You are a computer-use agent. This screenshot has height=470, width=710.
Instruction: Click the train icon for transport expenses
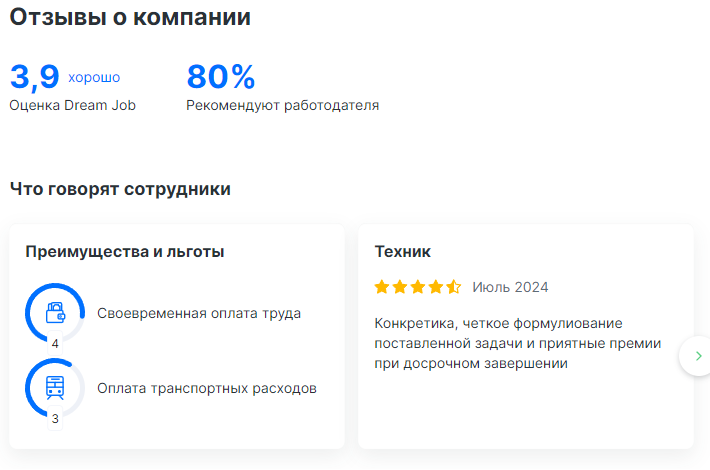(55, 387)
